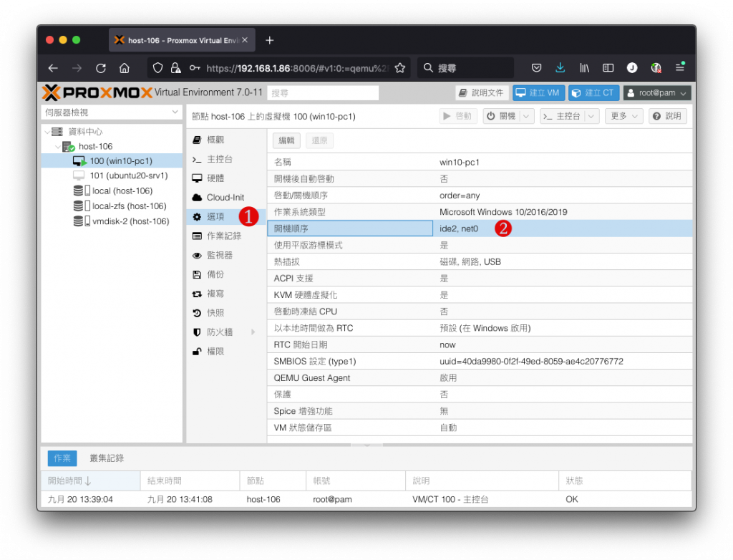This screenshot has width=733, height=560.
Task: Open the 主控台 console dropdown arrow
Action: coord(591,116)
